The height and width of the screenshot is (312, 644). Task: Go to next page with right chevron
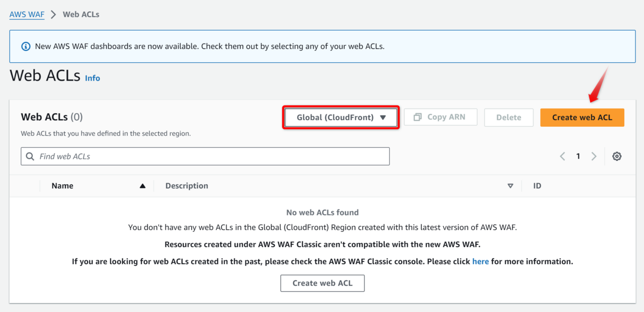point(594,156)
